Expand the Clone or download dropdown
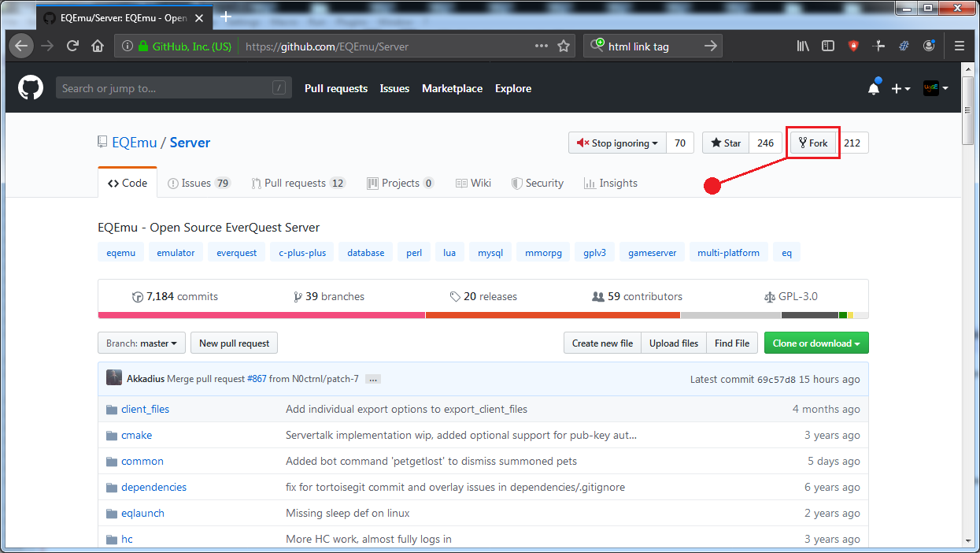Screen dimensions: 980x553 816,343
